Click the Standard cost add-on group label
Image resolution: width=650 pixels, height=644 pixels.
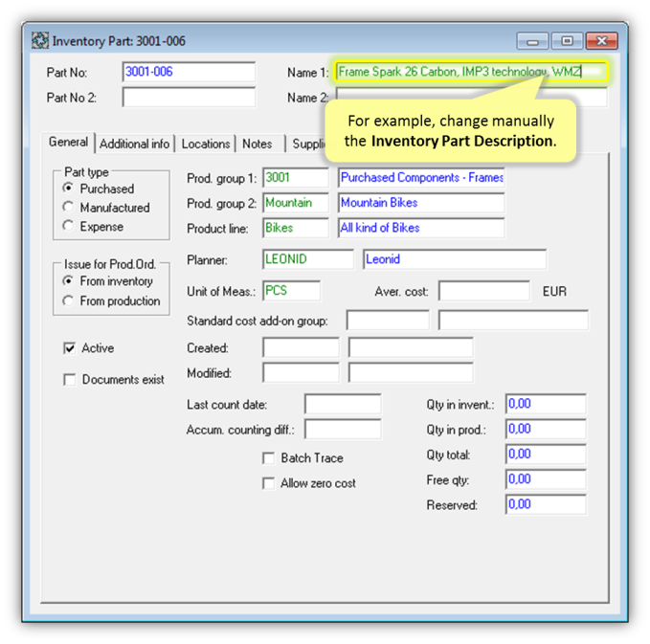[257, 321]
